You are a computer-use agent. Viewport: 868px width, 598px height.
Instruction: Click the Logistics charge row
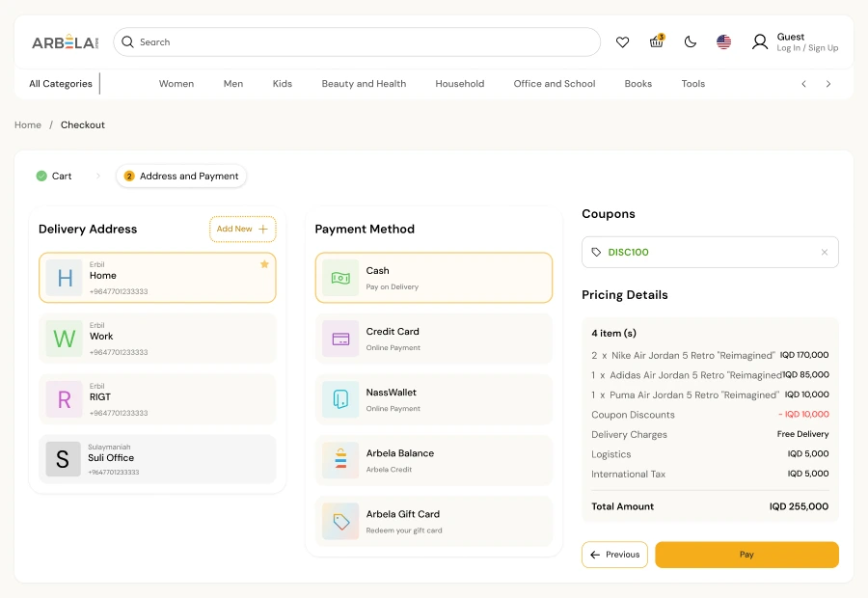pyautogui.click(x=710, y=454)
